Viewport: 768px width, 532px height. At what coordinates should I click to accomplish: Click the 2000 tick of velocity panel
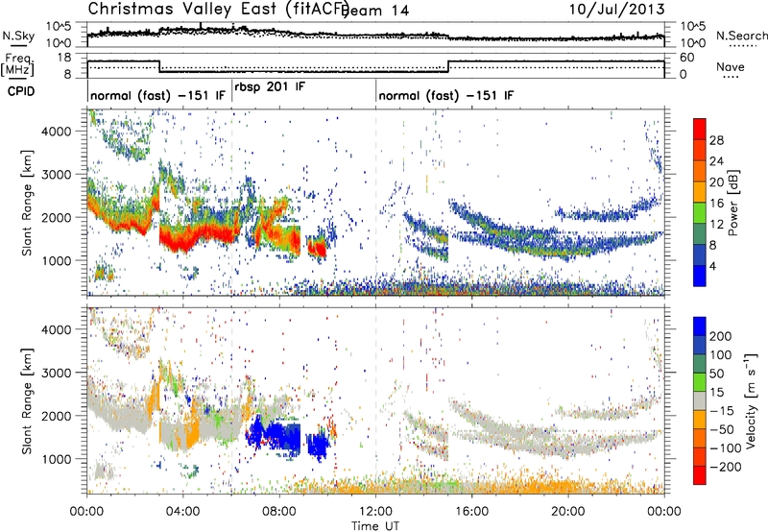pos(56,416)
